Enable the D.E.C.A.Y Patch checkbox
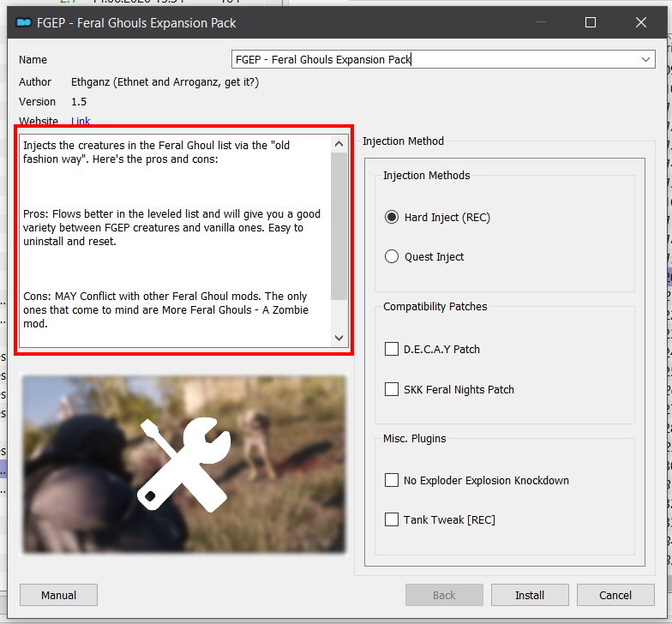The width and height of the screenshot is (672, 624). (x=391, y=350)
